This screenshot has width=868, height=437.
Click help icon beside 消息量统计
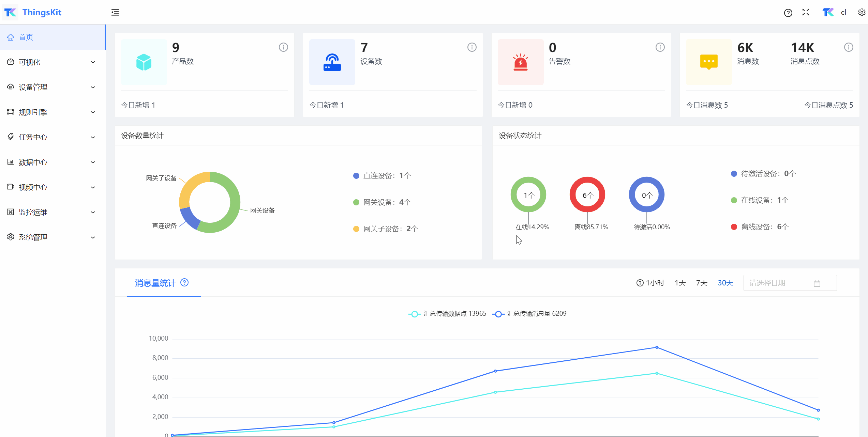(x=184, y=283)
